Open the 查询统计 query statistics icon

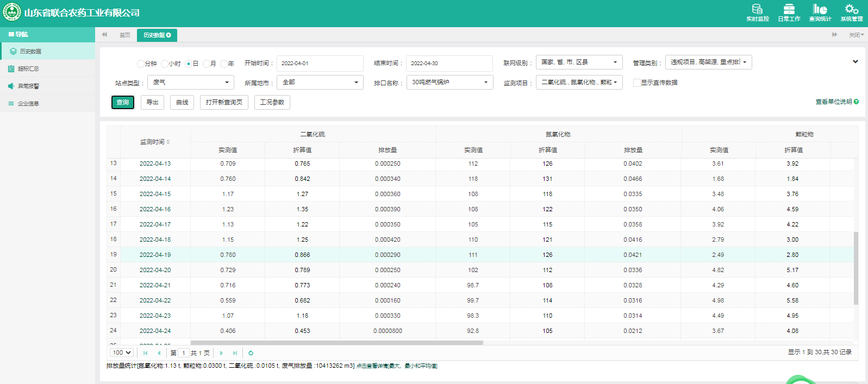(x=820, y=12)
